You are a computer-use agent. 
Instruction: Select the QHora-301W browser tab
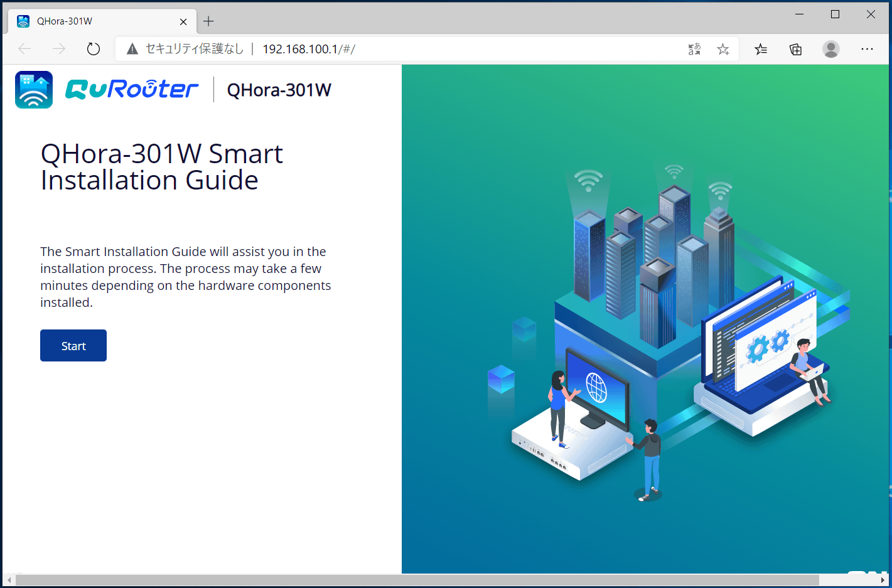(x=102, y=21)
